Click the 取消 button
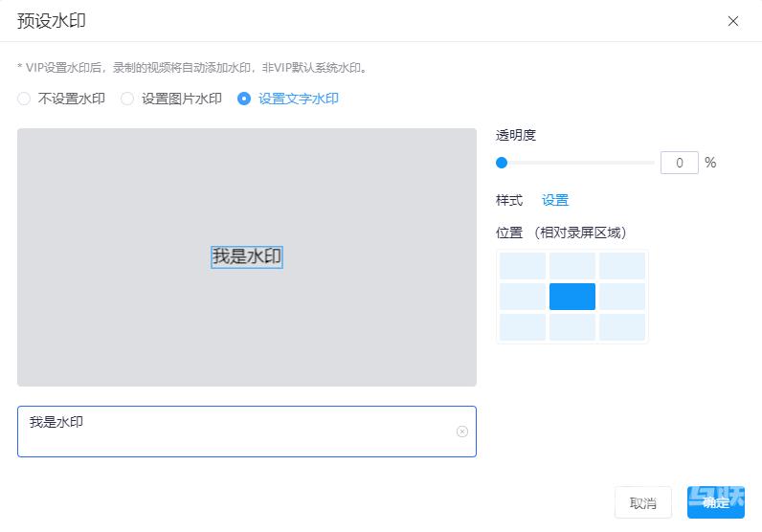The height and width of the screenshot is (532, 762). 642,502
